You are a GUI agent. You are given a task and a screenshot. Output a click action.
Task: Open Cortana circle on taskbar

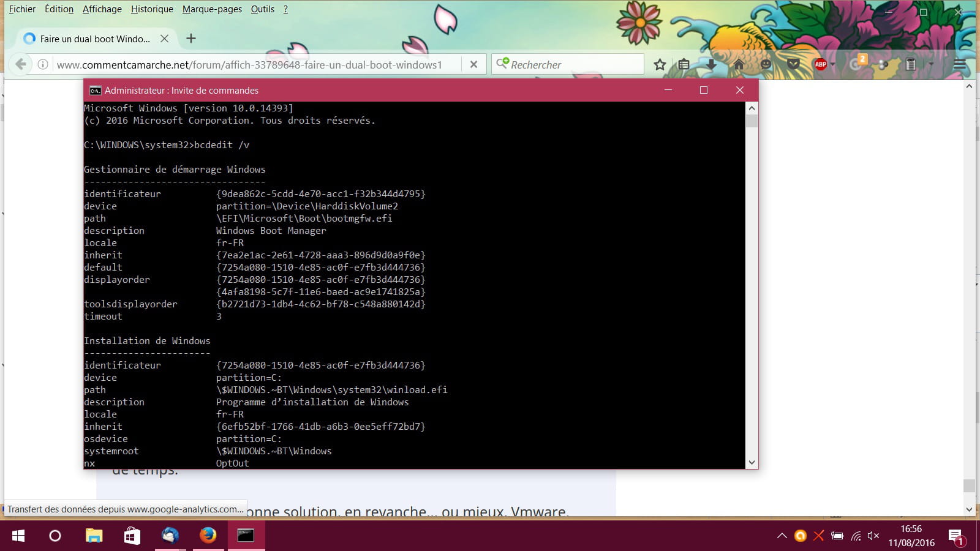(55, 536)
